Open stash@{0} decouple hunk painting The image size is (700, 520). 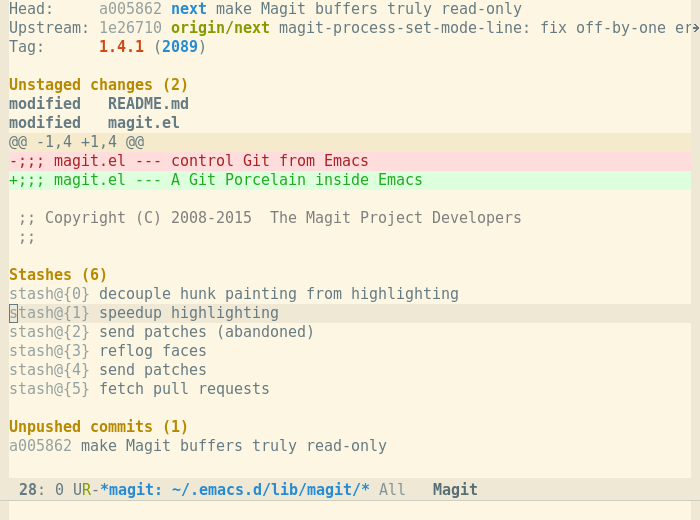click(x=233, y=294)
